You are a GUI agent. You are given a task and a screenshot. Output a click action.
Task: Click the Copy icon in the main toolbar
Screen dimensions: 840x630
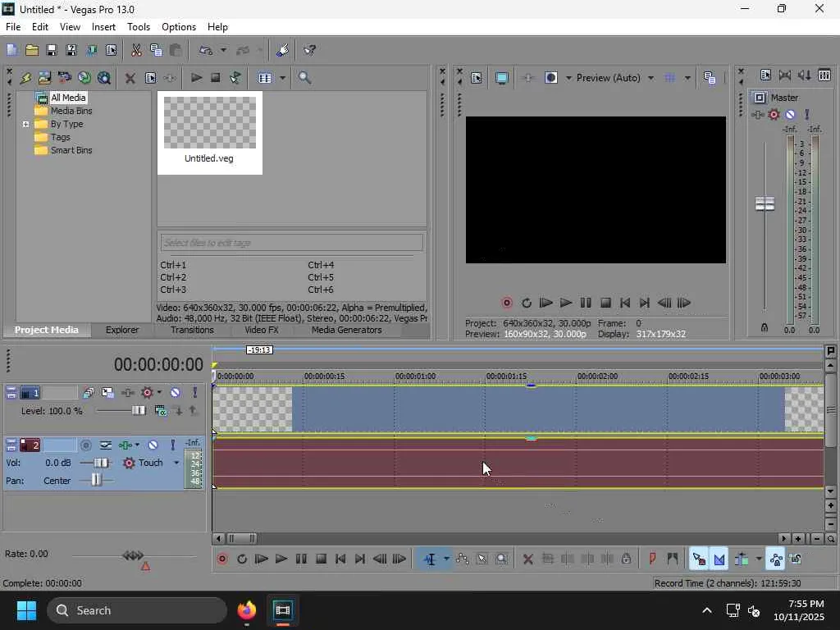(x=156, y=50)
